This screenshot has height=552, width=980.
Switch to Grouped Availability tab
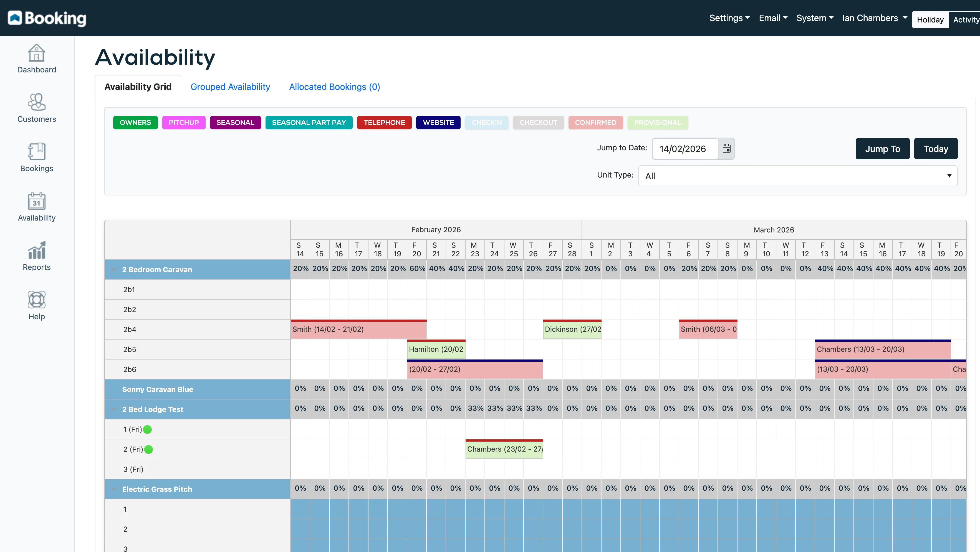[230, 87]
